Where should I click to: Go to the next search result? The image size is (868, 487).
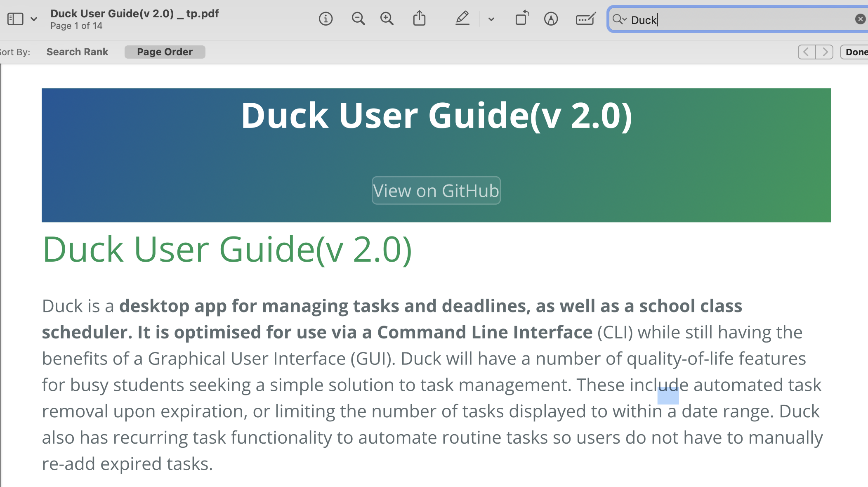click(x=825, y=52)
